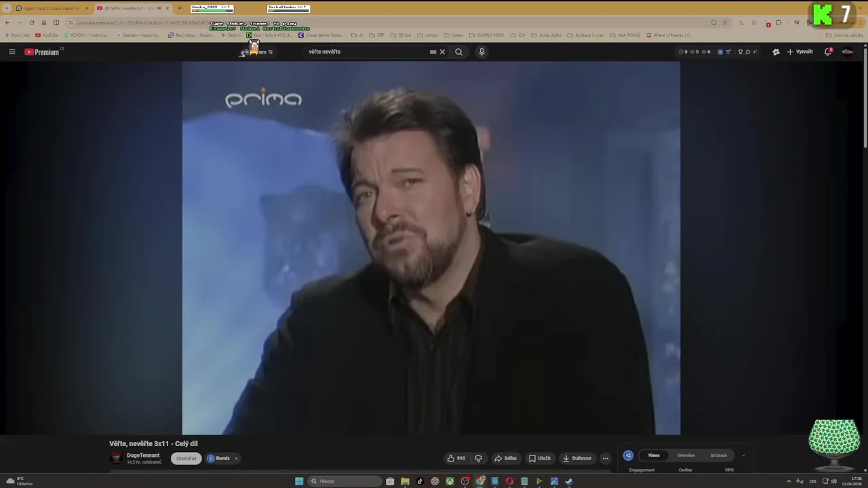Open volume control in system tray
The image size is (868, 488).
point(833,481)
